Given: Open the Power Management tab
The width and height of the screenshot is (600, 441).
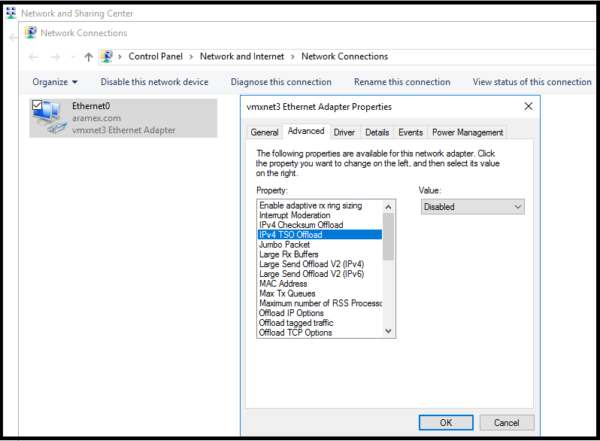Looking at the screenshot, I should tap(468, 132).
